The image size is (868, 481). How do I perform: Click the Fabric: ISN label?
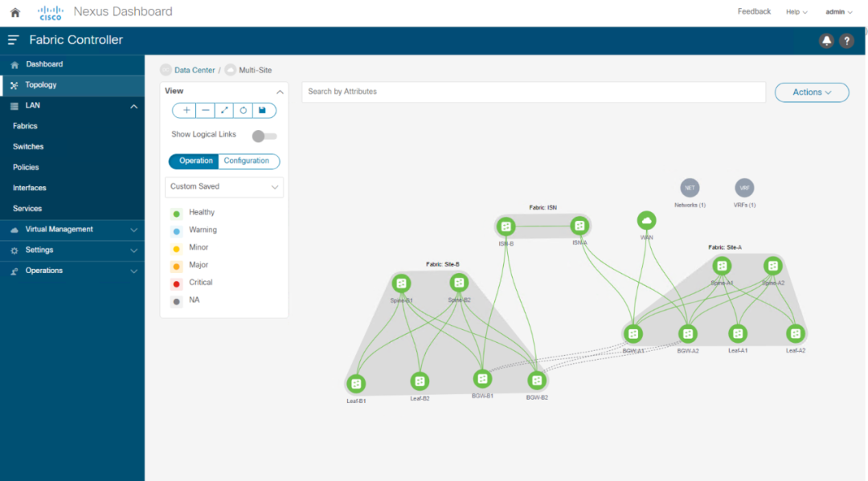(x=542, y=207)
